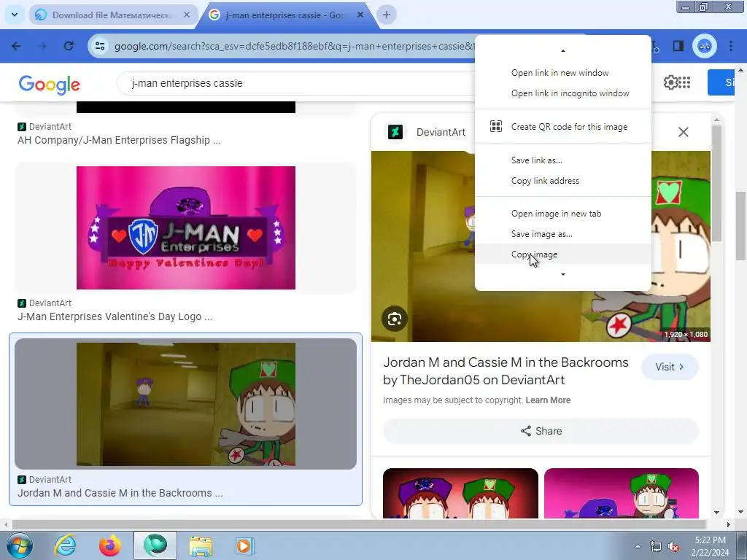This screenshot has width=747, height=560.
Task: Open the Google apps grid
Action: click(684, 82)
